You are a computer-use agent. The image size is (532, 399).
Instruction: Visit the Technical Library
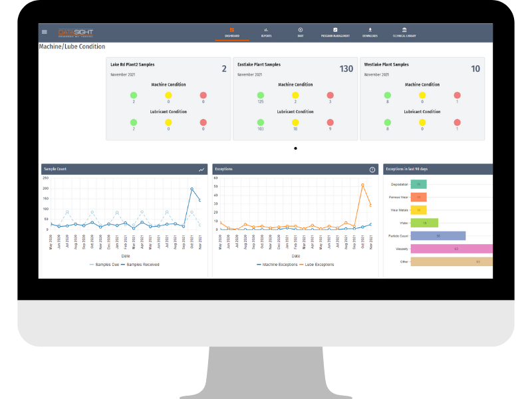coord(406,31)
